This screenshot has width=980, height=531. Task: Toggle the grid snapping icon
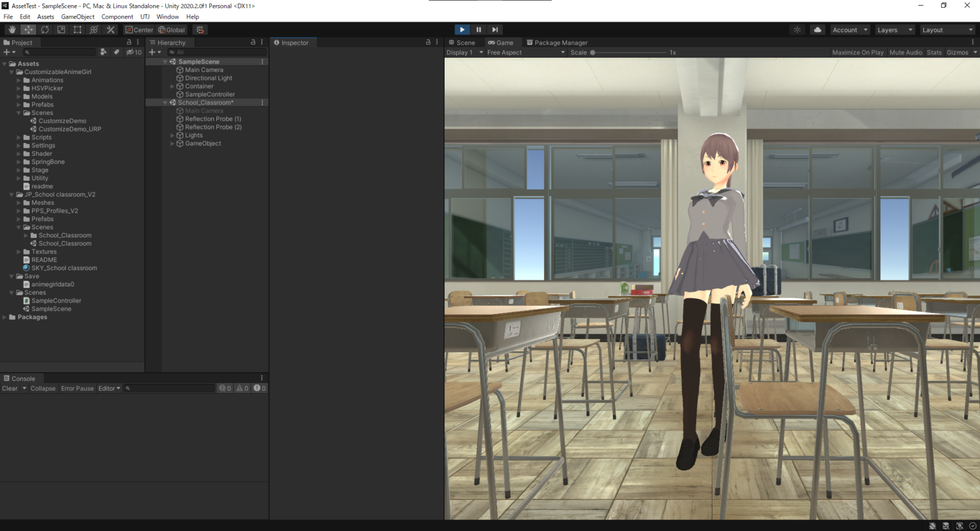coord(200,29)
